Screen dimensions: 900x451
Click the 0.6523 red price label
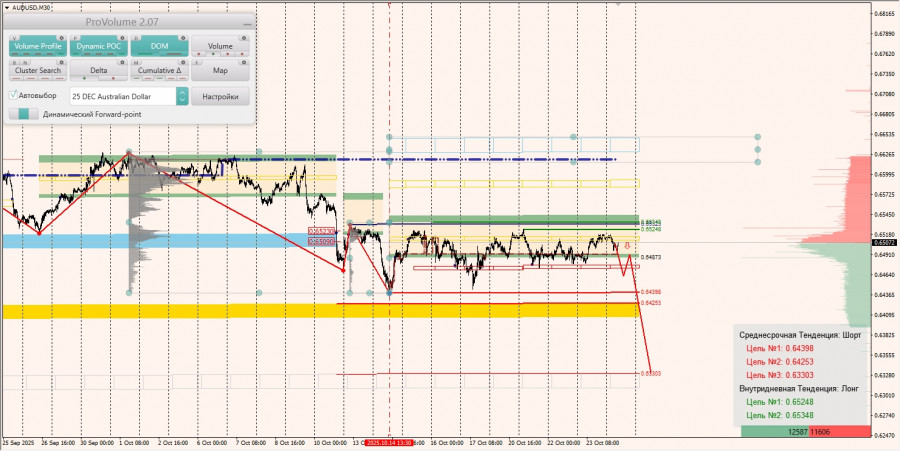(x=319, y=231)
